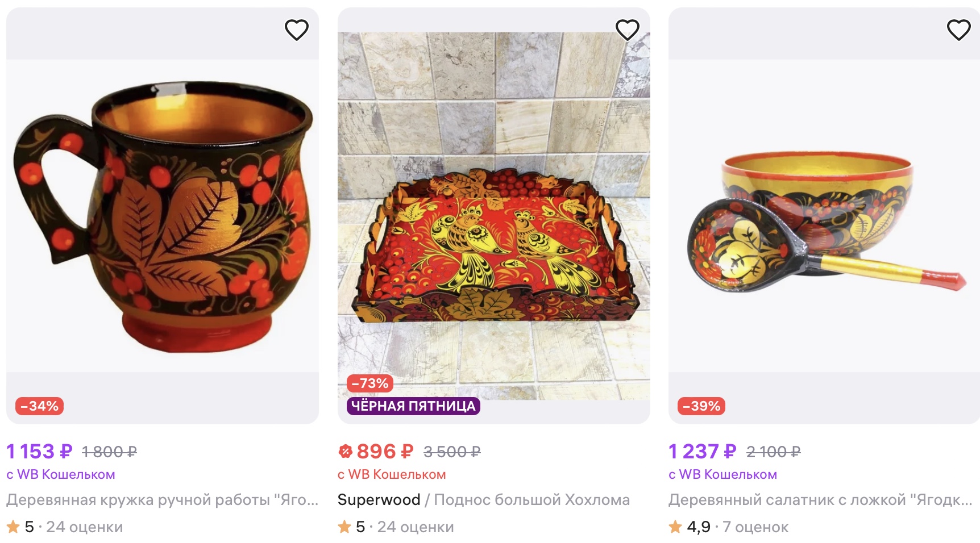The height and width of the screenshot is (543, 980).
Task: Open the Superwood brand link
Action: pos(379,500)
